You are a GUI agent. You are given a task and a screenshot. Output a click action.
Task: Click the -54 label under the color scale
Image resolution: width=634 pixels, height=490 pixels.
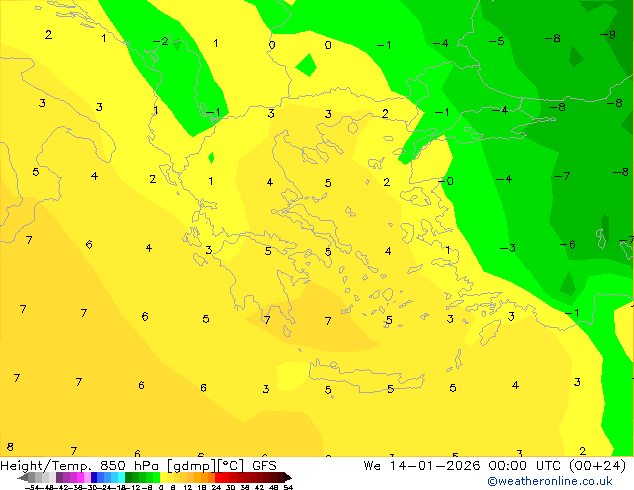(x=33, y=486)
